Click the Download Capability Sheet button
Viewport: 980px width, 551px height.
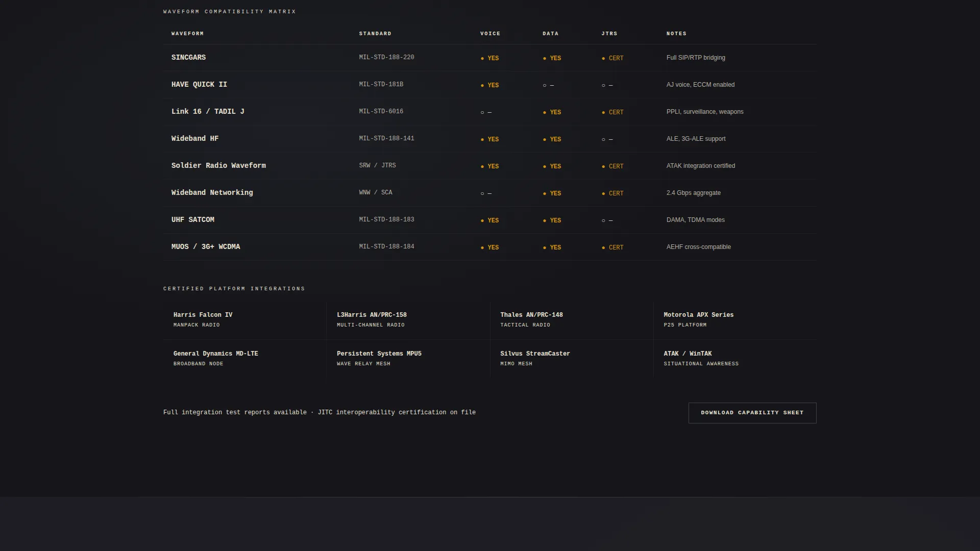pos(752,413)
